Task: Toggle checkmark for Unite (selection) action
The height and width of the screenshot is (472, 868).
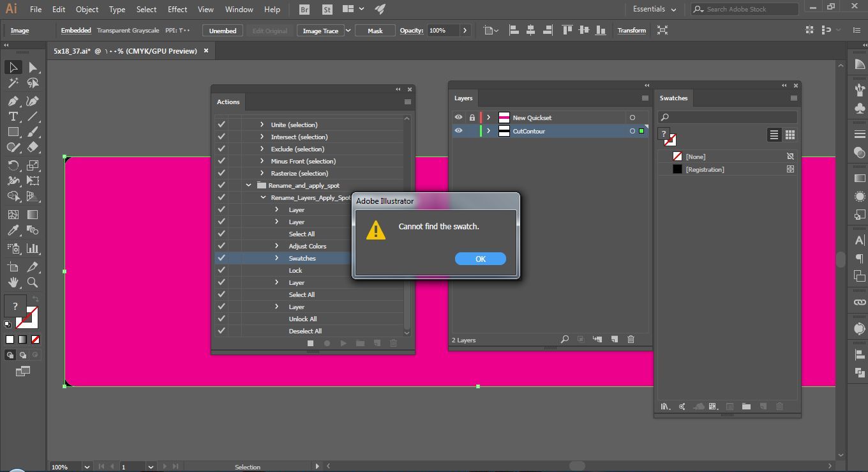Action: (x=221, y=125)
